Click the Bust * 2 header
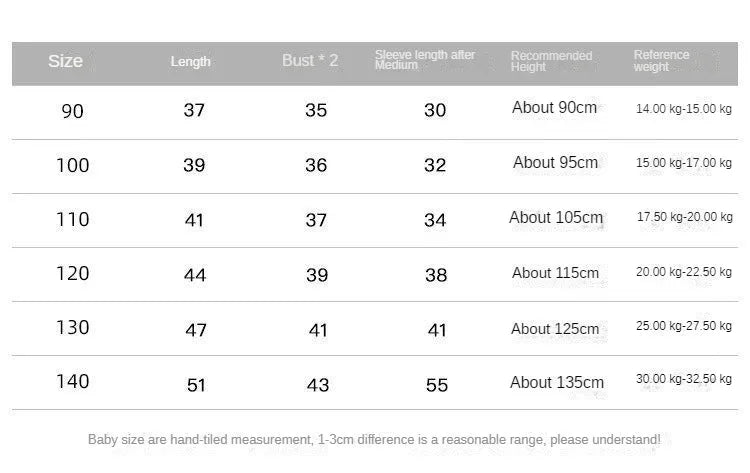 point(310,61)
